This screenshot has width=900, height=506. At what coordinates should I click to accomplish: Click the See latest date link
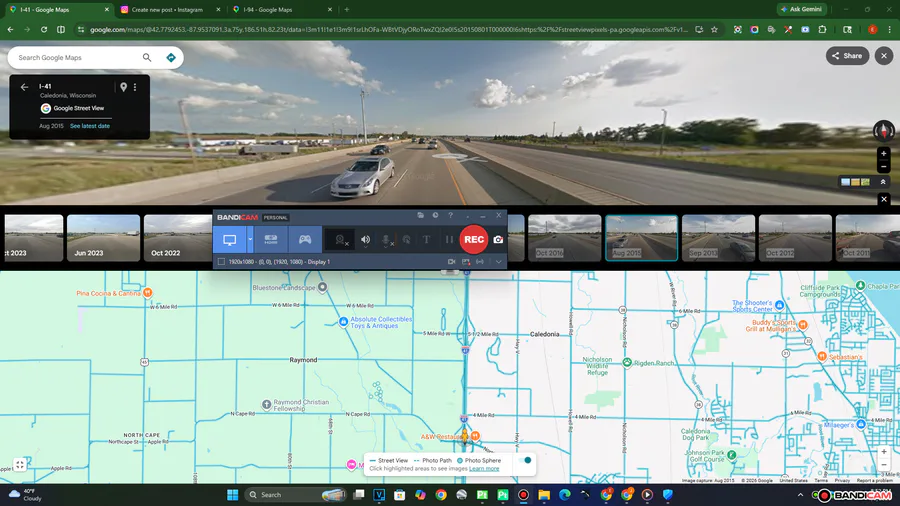pyautogui.click(x=90, y=126)
